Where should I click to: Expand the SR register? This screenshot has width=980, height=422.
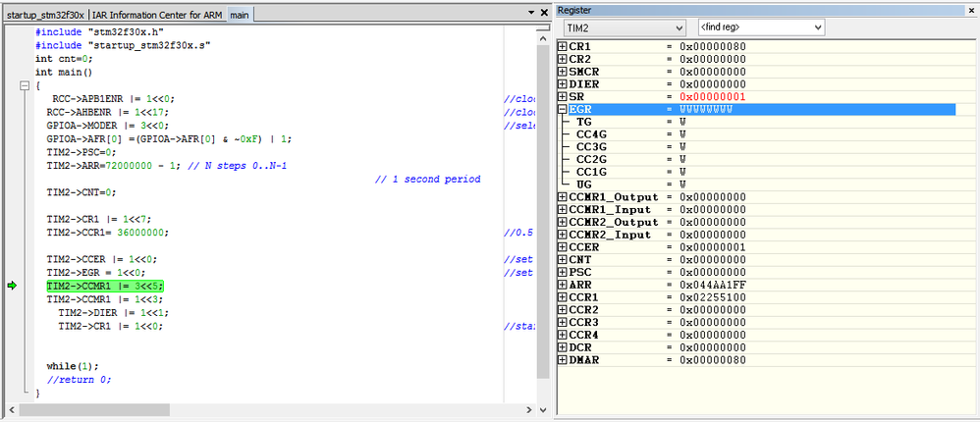(563, 97)
